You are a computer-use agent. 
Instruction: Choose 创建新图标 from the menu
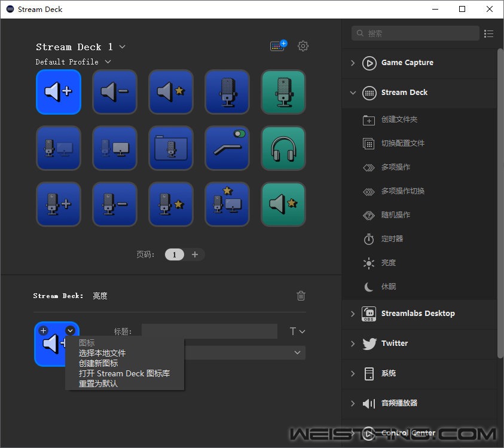(x=99, y=364)
